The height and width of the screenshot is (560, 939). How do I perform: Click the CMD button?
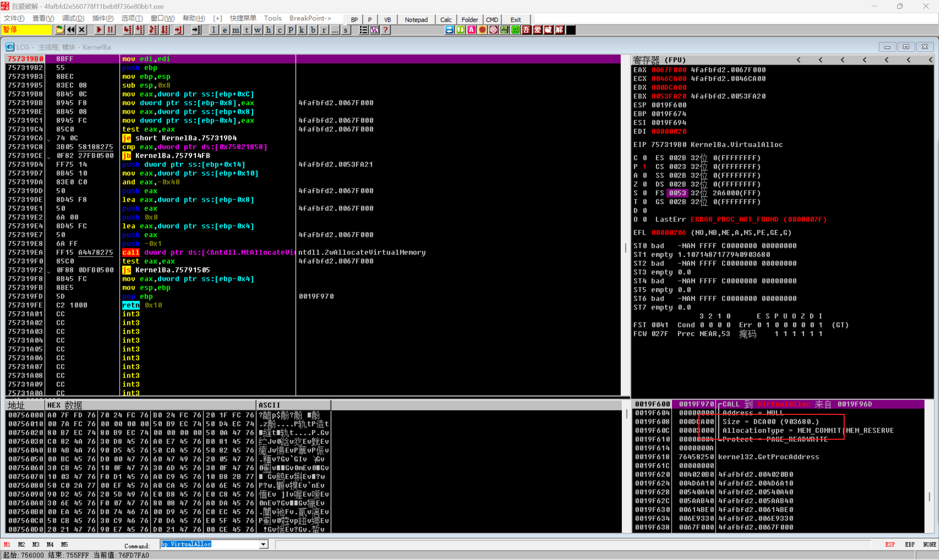point(492,20)
